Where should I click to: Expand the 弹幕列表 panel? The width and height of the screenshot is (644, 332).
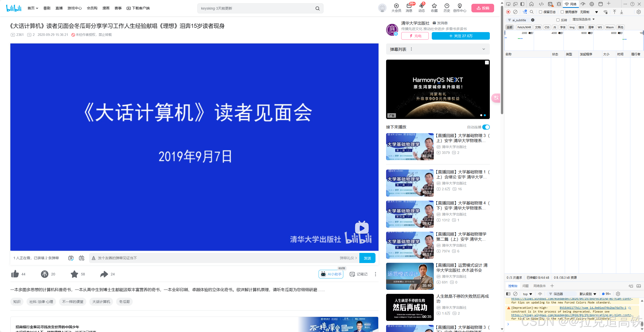coord(484,49)
